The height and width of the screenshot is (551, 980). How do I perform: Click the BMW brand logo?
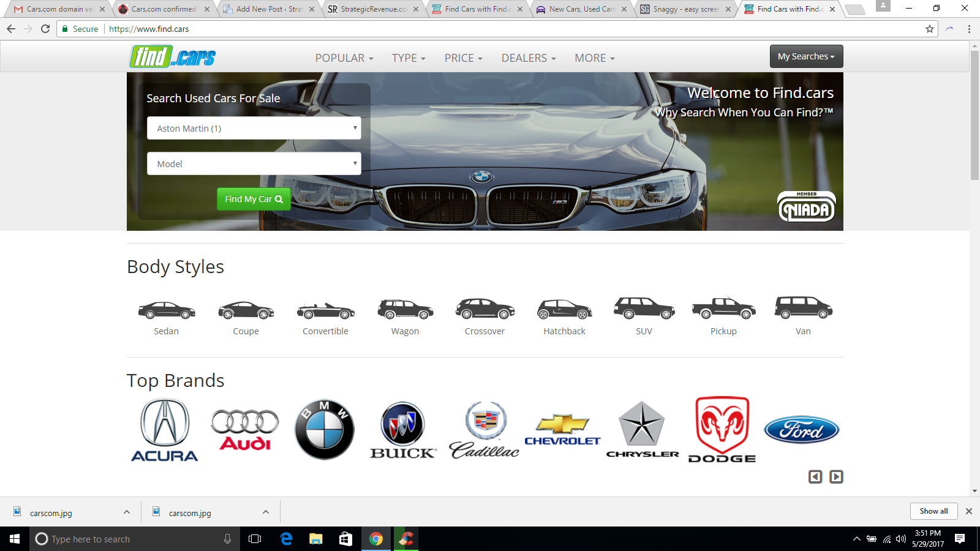(x=324, y=430)
